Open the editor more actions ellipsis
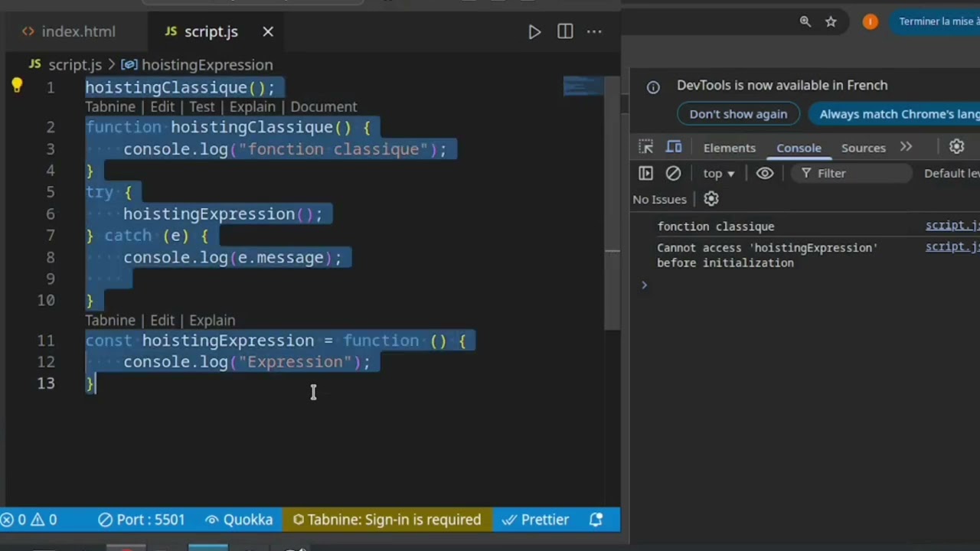This screenshot has height=551, width=980. click(594, 31)
